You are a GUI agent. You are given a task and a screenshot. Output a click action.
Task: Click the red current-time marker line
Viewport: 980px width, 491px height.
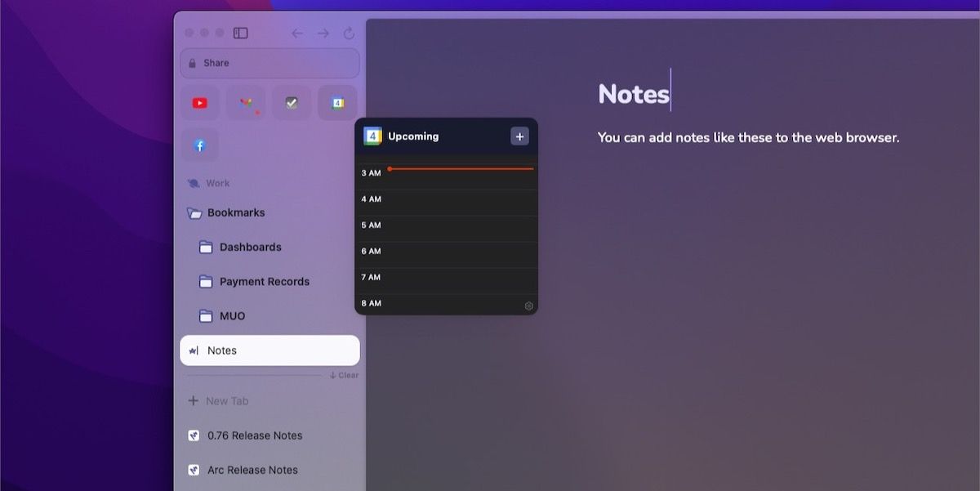tap(461, 168)
